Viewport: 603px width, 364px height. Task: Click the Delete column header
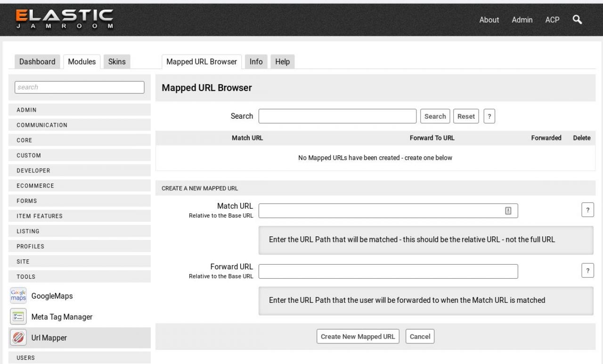[x=582, y=138]
